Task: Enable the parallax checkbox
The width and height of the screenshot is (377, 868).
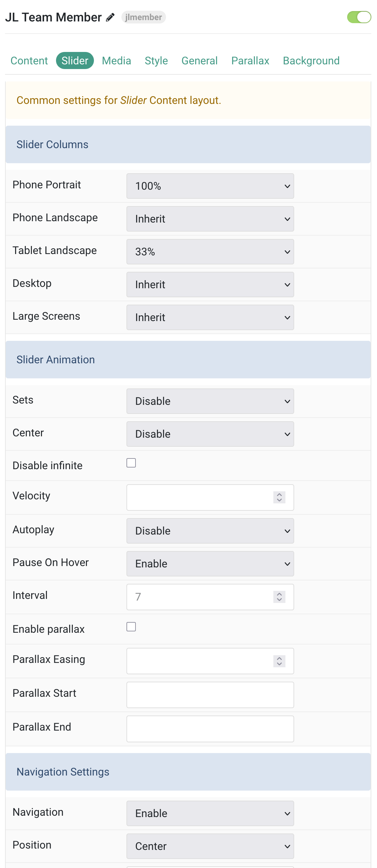Action: pyautogui.click(x=131, y=627)
